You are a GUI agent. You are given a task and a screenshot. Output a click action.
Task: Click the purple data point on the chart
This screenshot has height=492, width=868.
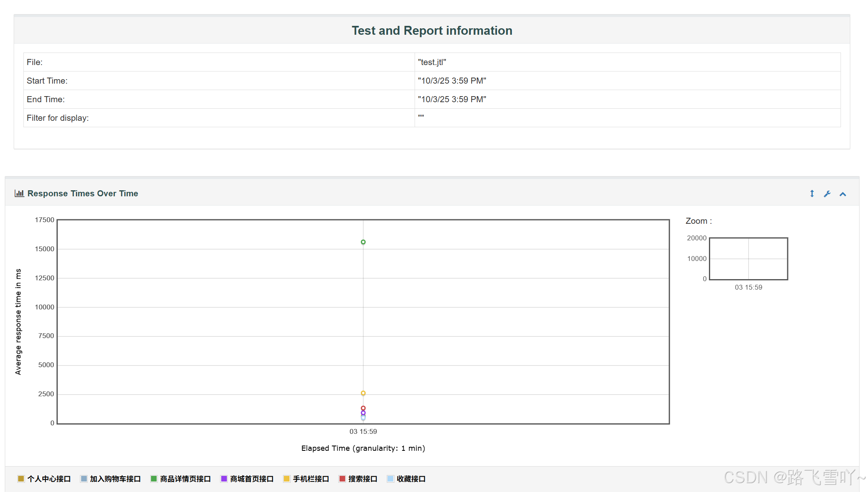tap(363, 413)
